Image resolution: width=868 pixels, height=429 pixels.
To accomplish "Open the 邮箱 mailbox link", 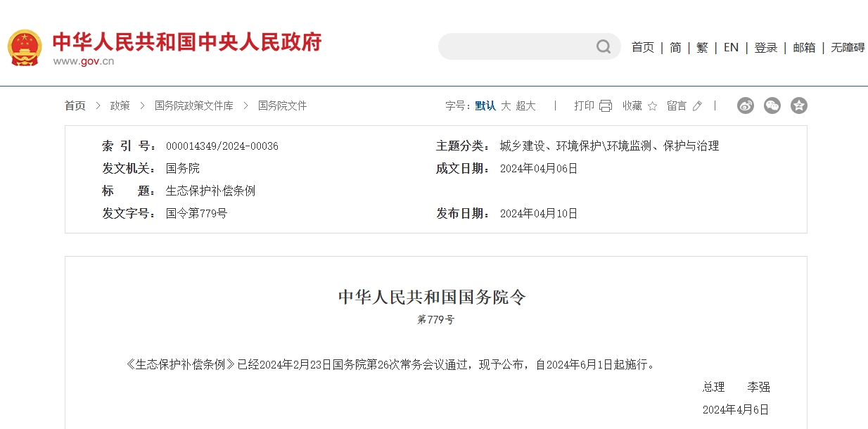I will [x=804, y=47].
